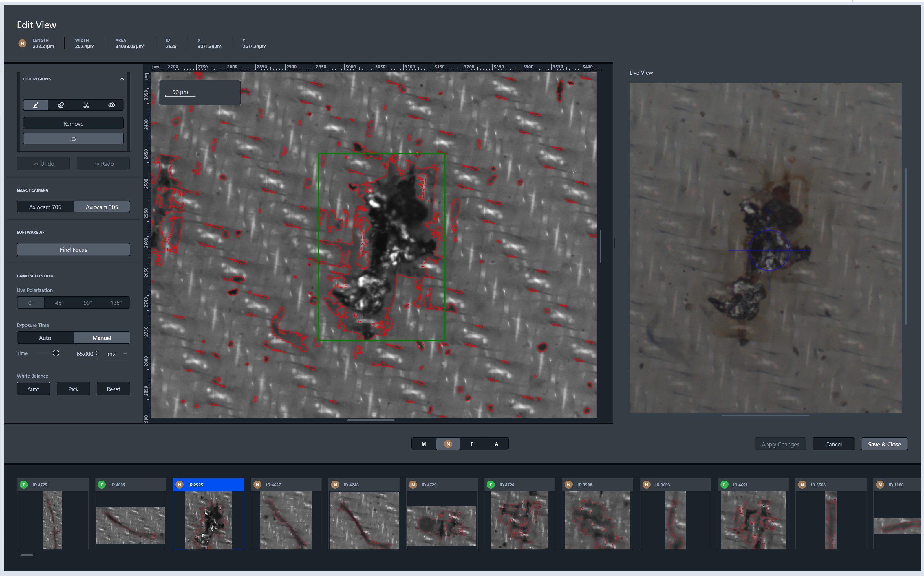Click the green F badge on ID 4725
The image size is (924, 576).
pos(24,485)
